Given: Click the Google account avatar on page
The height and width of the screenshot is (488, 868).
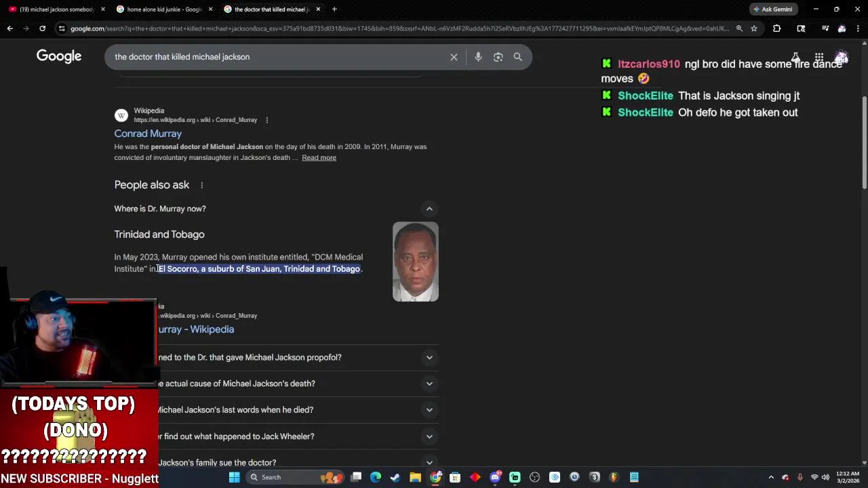Looking at the screenshot, I should tap(842, 57).
